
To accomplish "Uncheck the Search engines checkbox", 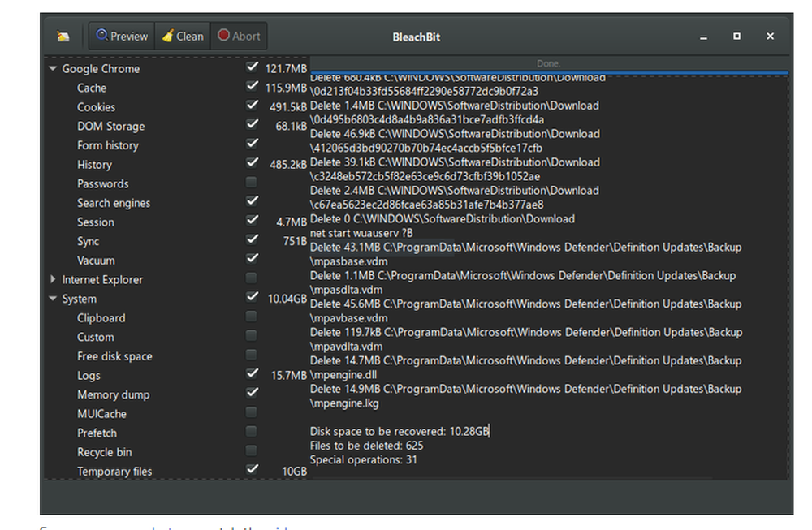I will 252,200.
